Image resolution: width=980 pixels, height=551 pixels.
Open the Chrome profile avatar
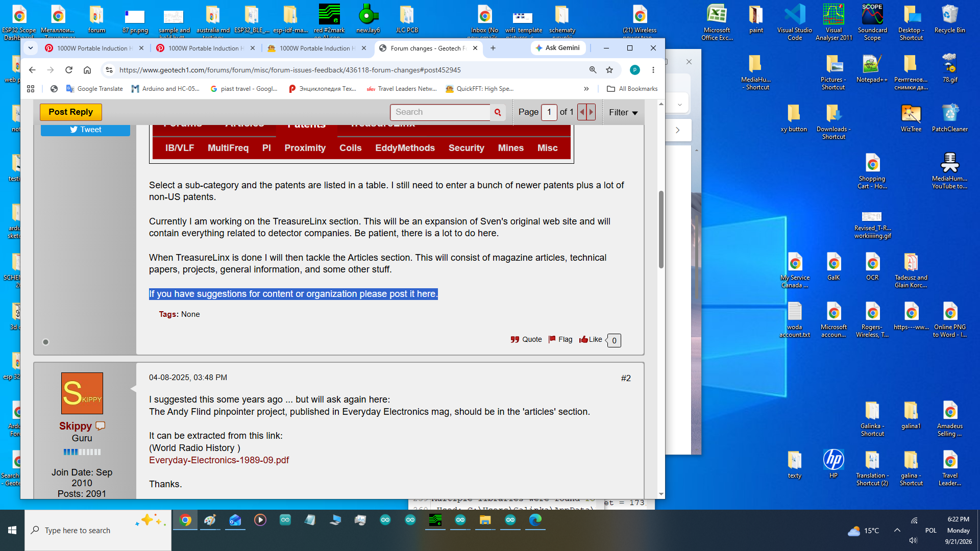(x=635, y=70)
